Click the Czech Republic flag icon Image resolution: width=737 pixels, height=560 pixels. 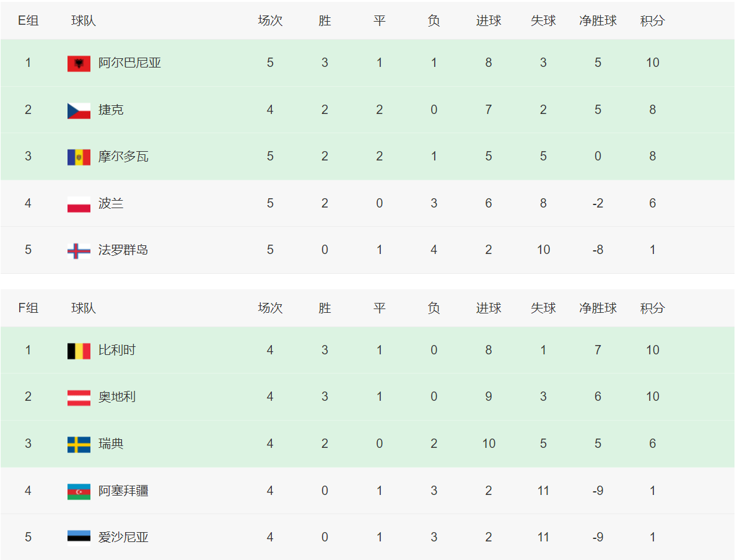coord(79,110)
